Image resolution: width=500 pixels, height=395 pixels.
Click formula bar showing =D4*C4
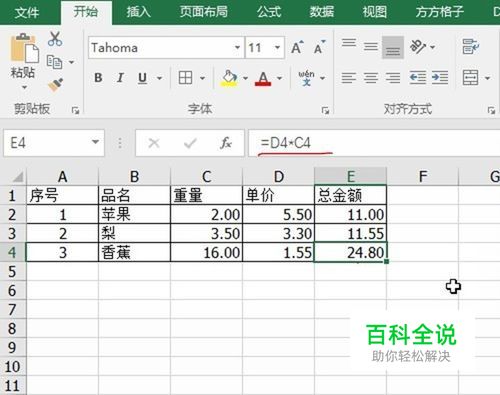tap(374, 143)
